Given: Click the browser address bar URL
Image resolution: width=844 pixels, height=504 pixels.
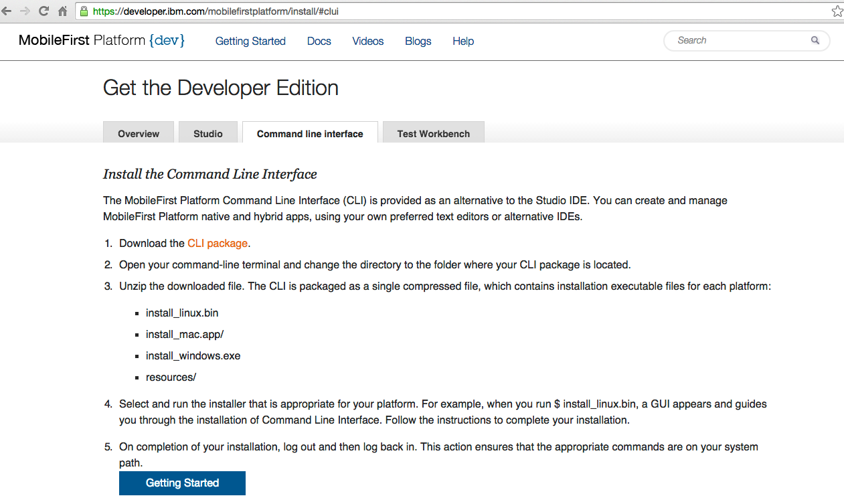Looking at the screenshot, I should click(x=216, y=11).
